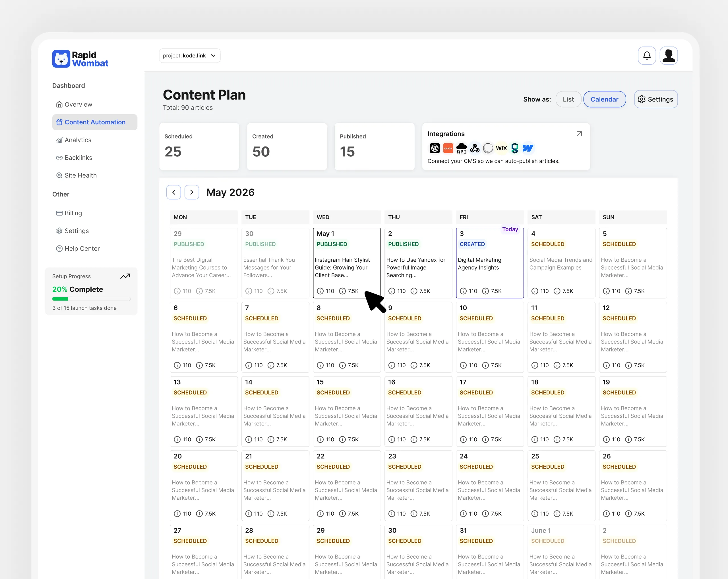Click the info icon beside 110 on May 1
This screenshot has width=728, height=579.
tap(320, 291)
